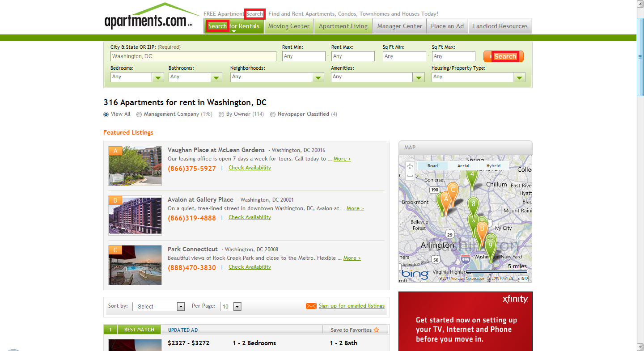Open the Search for Rentals tab

click(x=234, y=26)
